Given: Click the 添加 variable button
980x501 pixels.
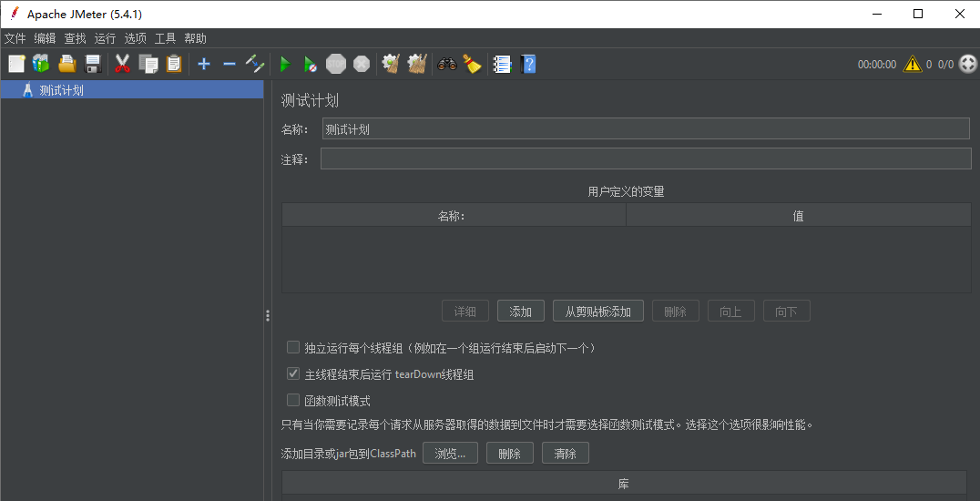Looking at the screenshot, I should [521, 311].
